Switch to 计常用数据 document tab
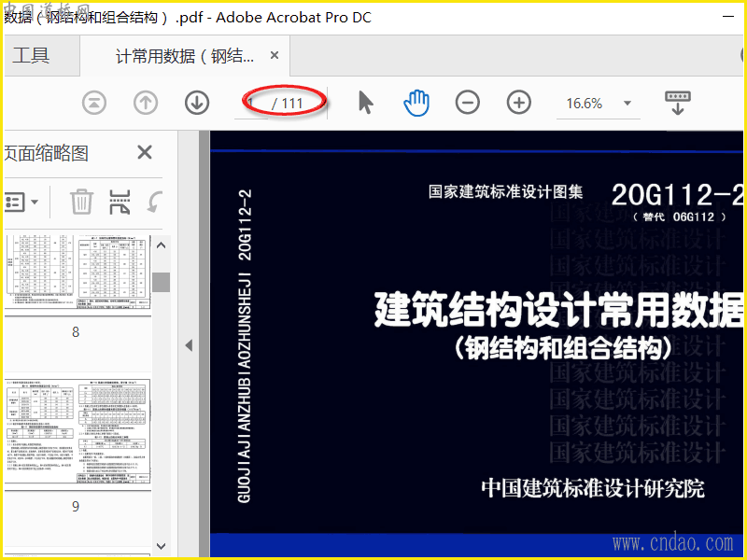Screen dimensions: 747x560 [x=184, y=56]
